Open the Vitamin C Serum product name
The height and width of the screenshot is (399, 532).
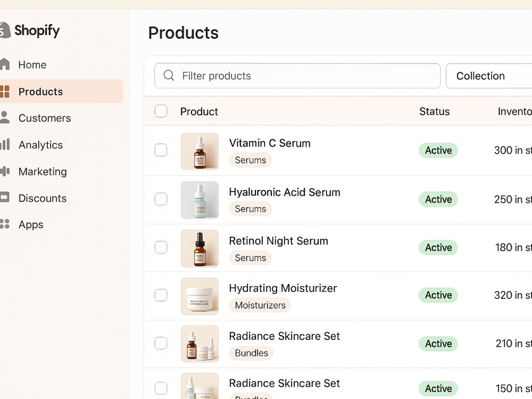(270, 143)
